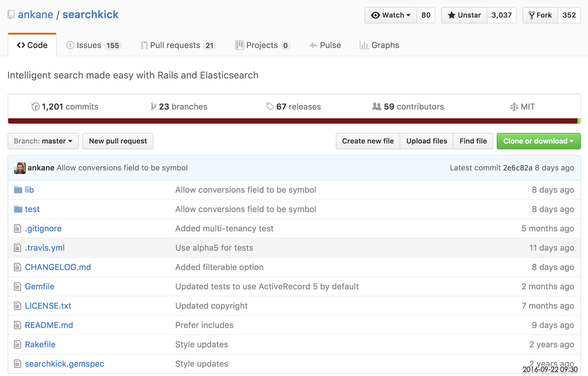Click the law scale icon beside MIT
This screenshot has height=376, width=588.
(x=514, y=107)
